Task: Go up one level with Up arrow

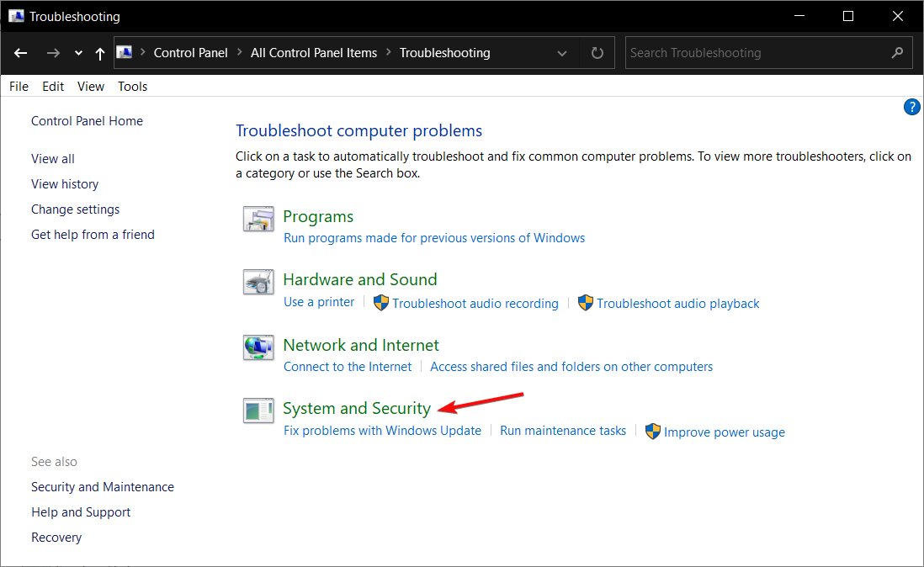Action: point(99,54)
